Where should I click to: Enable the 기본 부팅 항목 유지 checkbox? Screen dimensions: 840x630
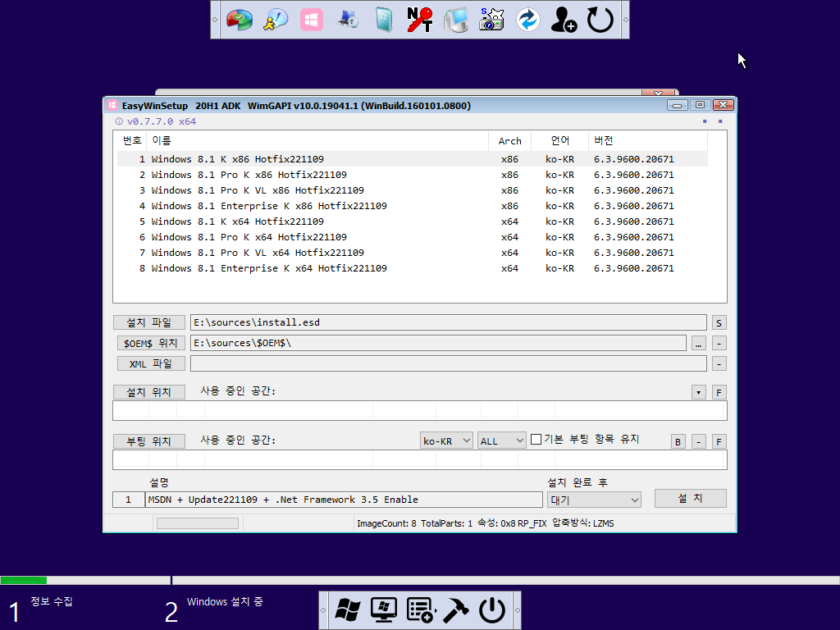click(536, 440)
